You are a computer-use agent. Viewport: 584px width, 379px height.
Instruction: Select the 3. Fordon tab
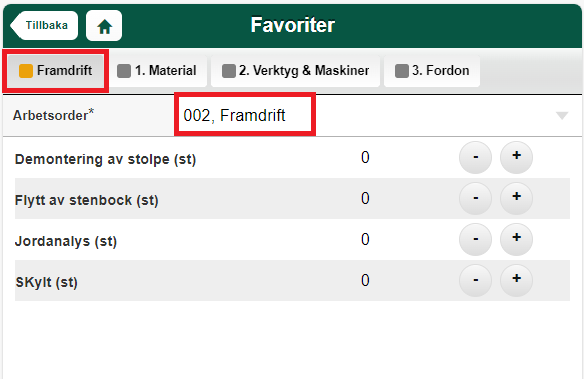(432, 71)
